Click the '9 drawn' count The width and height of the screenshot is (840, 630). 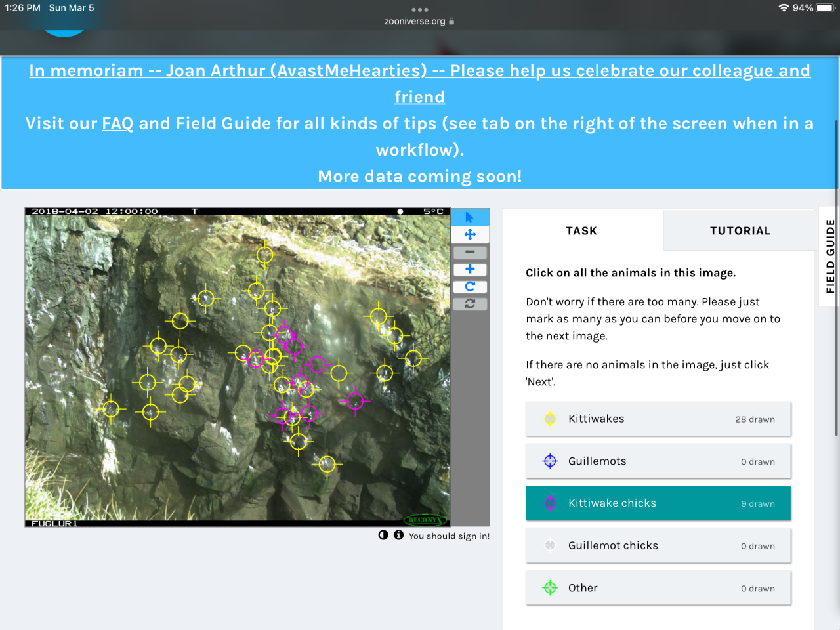(x=758, y=504)
